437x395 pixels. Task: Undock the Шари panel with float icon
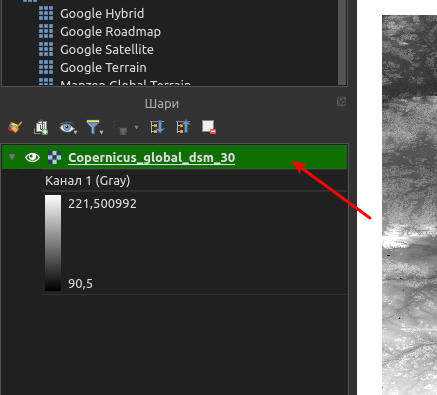(x=341, y=102)
